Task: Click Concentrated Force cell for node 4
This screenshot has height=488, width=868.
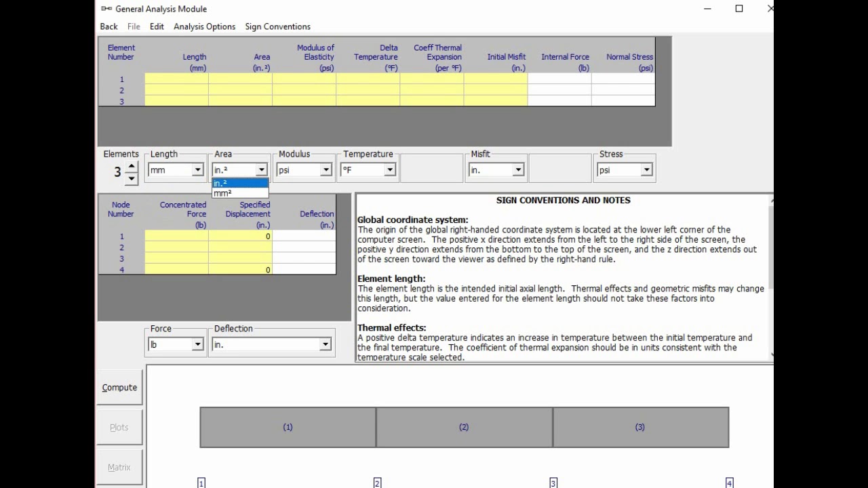Action: coord(176,269)
